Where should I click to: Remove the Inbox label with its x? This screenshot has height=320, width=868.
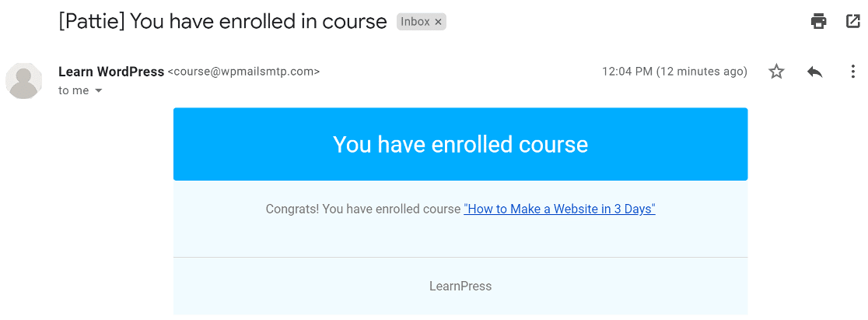tap(438, 22)
